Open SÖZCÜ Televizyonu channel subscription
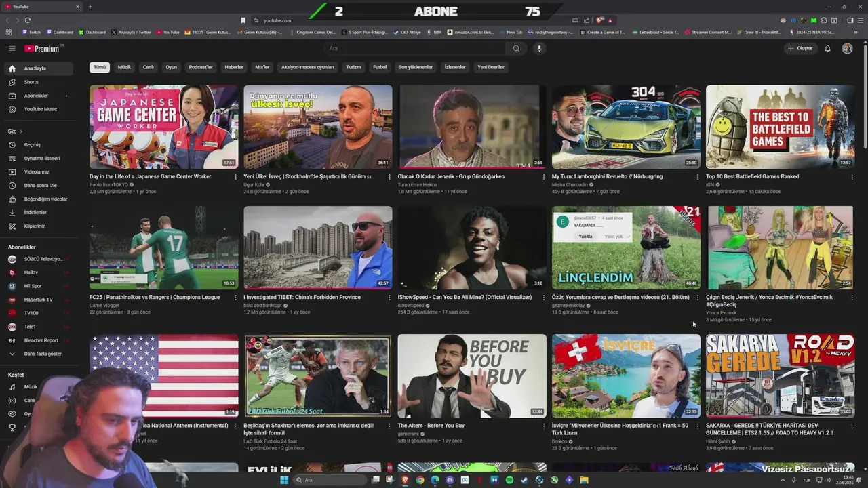The image size is (868, 488). (39, 259)
